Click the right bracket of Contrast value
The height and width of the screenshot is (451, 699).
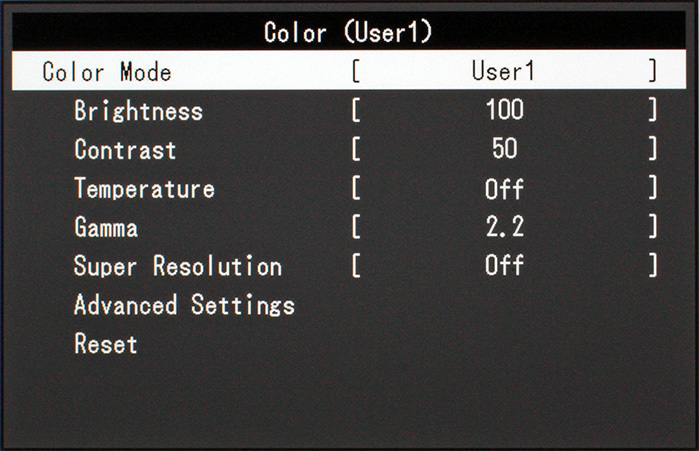coord(653,148)
